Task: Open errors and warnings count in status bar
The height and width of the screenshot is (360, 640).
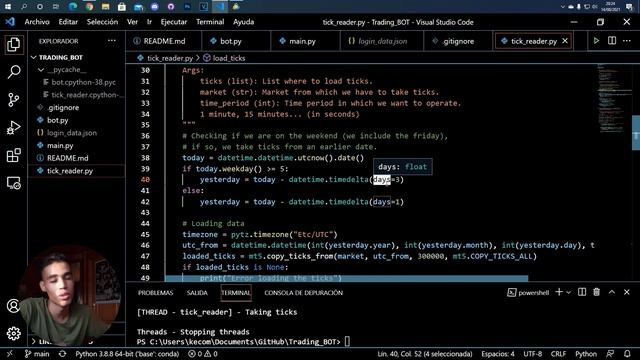Action: [203, 354]
